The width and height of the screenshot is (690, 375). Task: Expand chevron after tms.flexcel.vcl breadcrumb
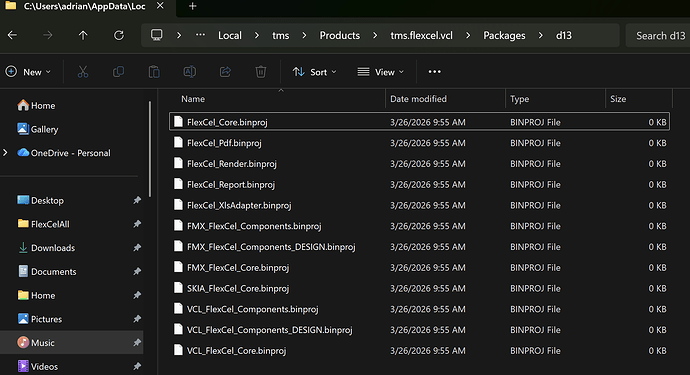click(x=468, y=35)
